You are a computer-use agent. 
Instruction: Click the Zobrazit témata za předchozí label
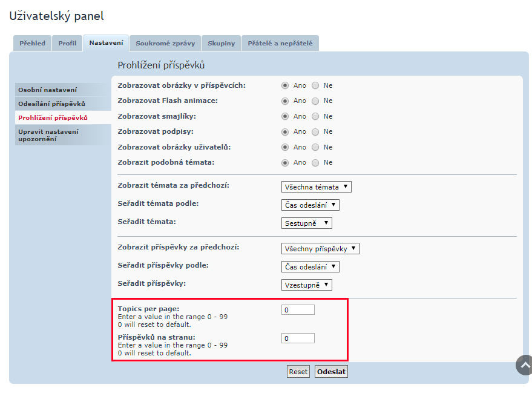(x=173, y=185)
